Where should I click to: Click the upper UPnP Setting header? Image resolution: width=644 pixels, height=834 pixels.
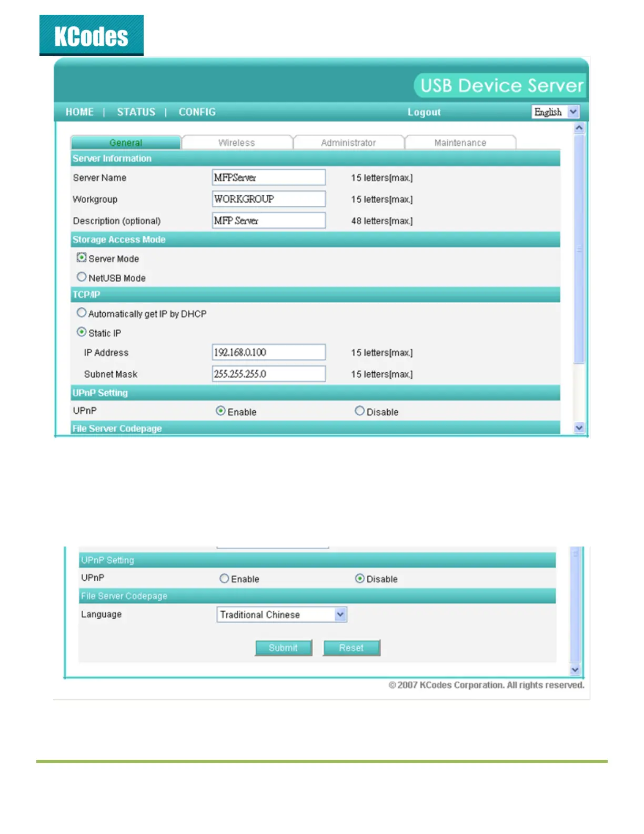click(x=316, y=393)
